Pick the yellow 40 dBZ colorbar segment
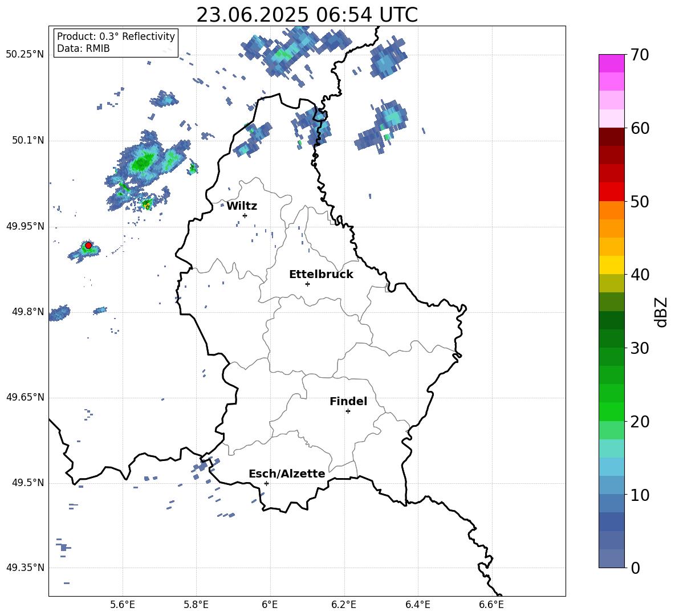Screen dimensions: 675x616 pos(611,265)
